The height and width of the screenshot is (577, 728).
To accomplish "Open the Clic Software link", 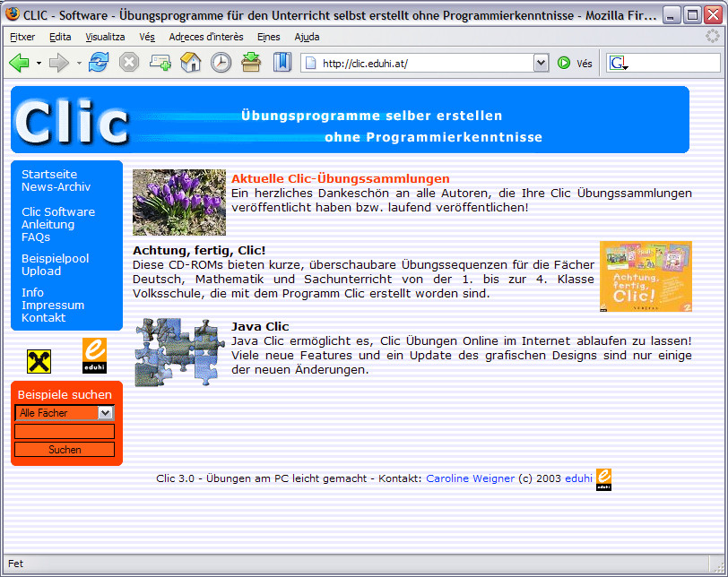I will [58, 212].
